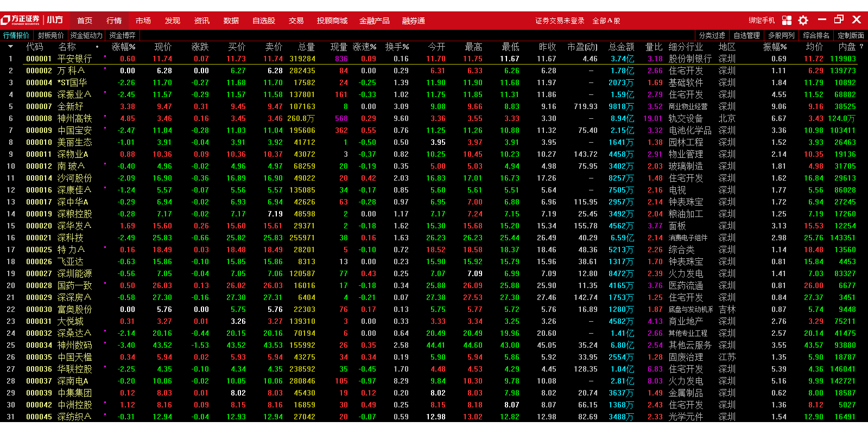Screen dimensions: 868x434
Task: Open the 全部A股 market selector
Action: [x=606, y=21]
